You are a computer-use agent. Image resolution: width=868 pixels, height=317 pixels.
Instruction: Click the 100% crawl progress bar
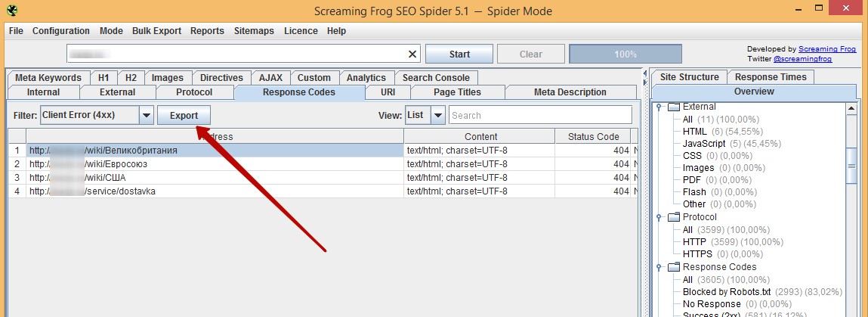[626, 54]
